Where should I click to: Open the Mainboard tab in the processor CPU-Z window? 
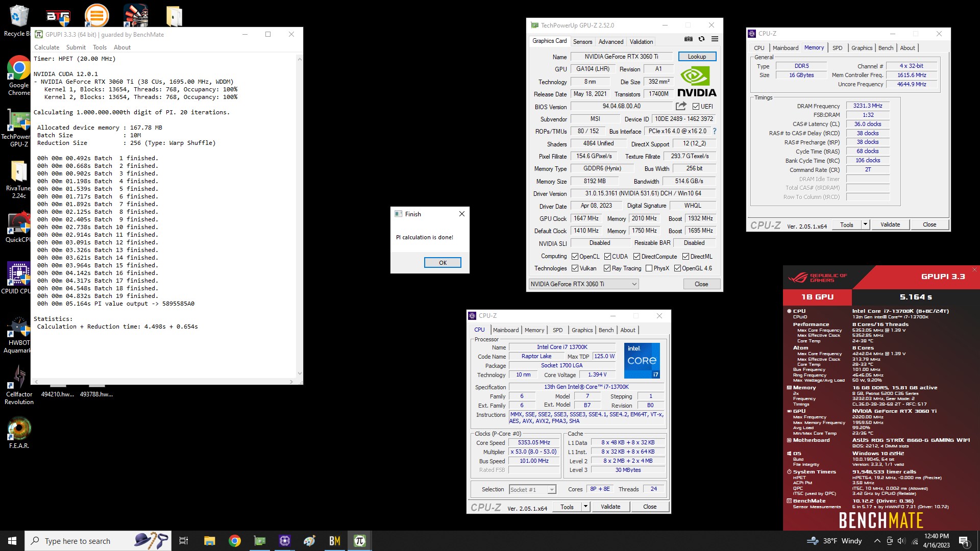pos(506,330)
